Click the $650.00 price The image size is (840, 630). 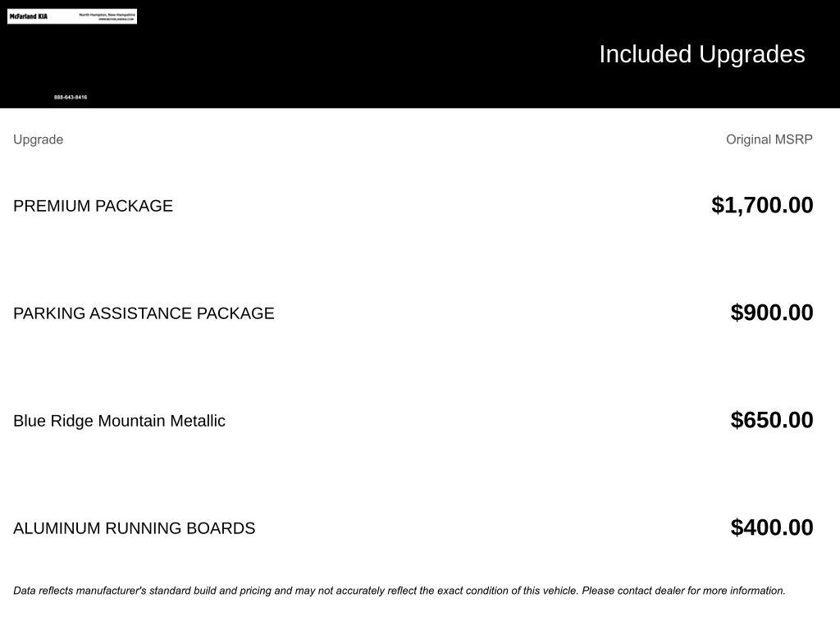(x=771, y=420)
